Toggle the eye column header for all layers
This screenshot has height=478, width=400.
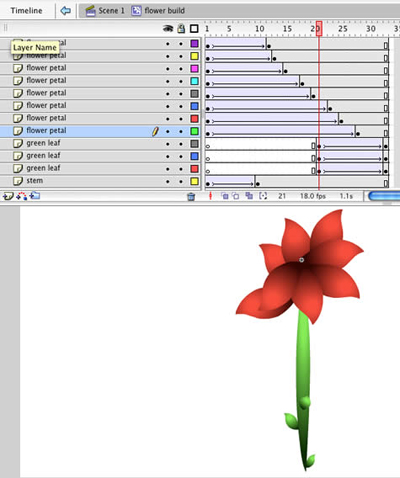coord(168,29)
